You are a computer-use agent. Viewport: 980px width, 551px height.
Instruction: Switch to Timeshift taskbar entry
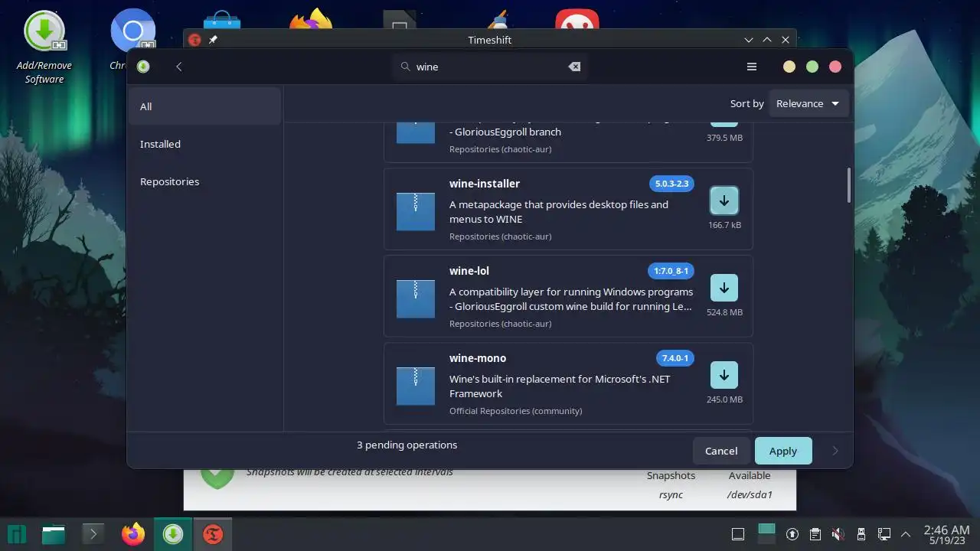[x=213, y=534]
